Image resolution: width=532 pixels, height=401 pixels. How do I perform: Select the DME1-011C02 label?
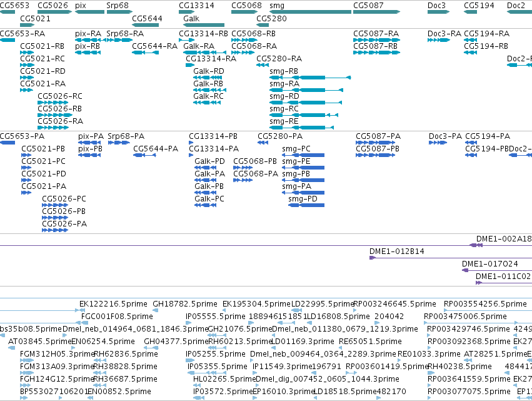503,277
